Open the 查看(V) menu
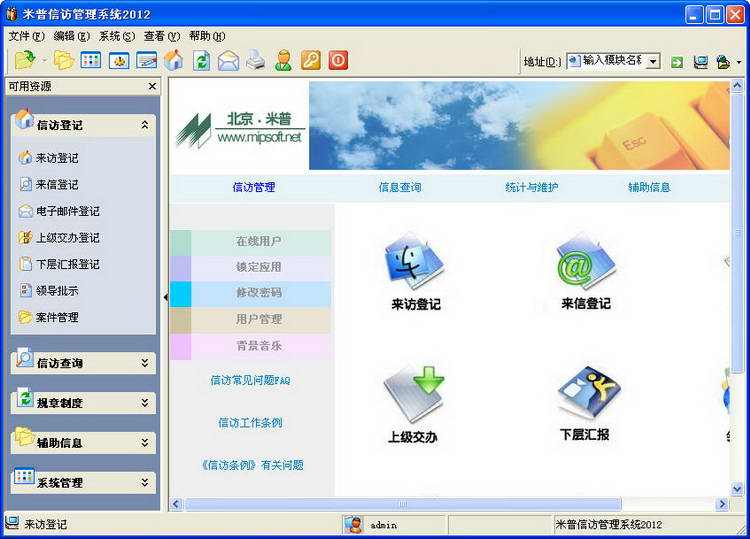 (162, 36)
